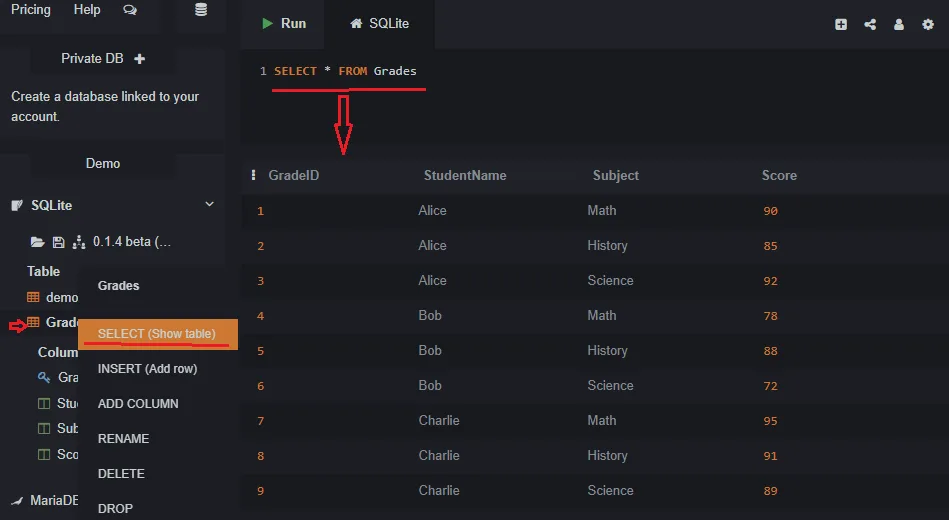Switch to the SQLite home tab
Screen dimensions: 949x520
(x=379, y=24)
